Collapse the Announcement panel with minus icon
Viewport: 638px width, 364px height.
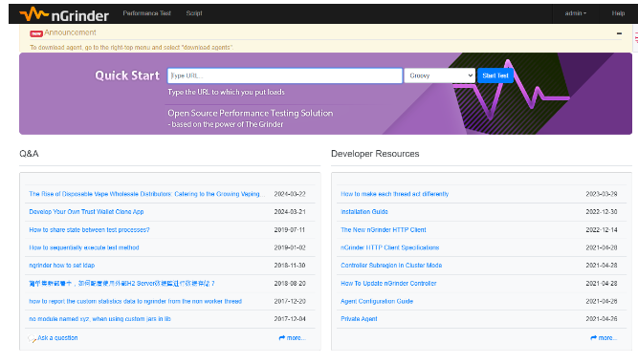click(x=619, y=33)
